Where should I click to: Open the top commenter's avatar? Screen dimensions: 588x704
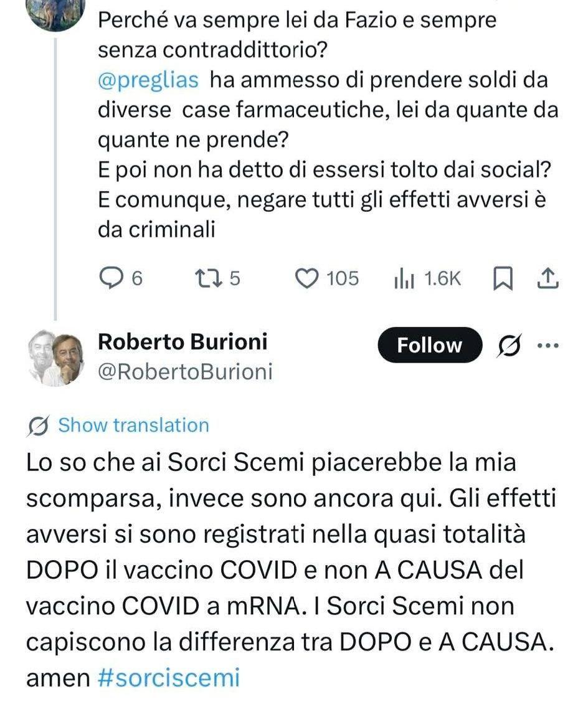(x=57, y=14)
